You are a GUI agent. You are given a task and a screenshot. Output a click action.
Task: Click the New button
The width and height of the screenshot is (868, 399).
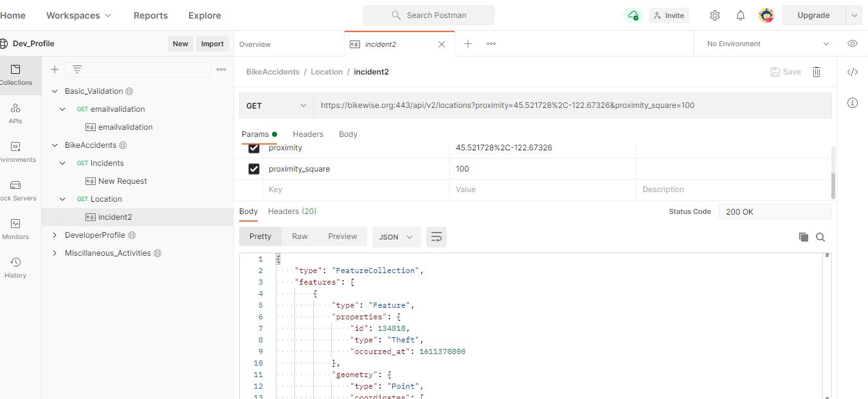[181, 44]
